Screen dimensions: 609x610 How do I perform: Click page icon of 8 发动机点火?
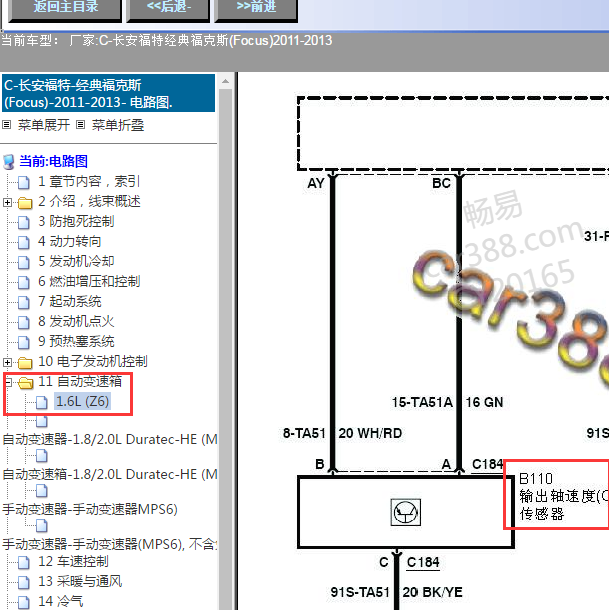[24, 322]
